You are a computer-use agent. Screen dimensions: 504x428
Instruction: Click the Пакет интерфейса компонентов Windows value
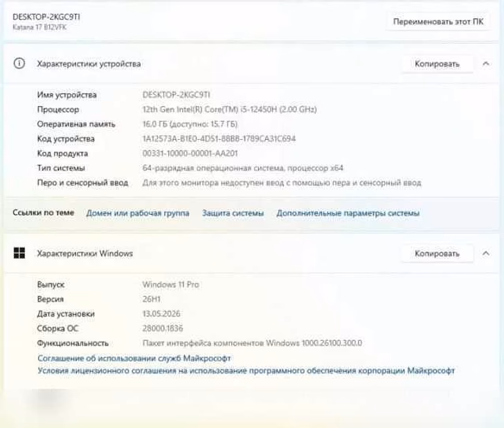pos(252,343)
